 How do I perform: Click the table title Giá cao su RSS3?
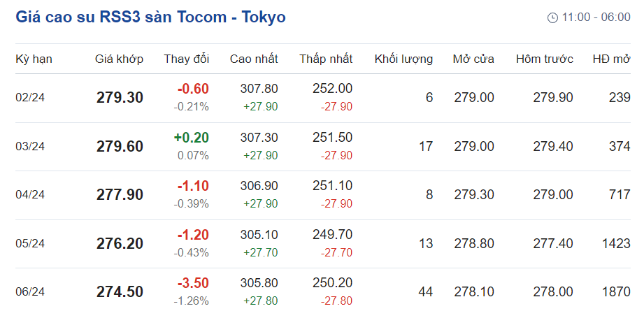150,17
